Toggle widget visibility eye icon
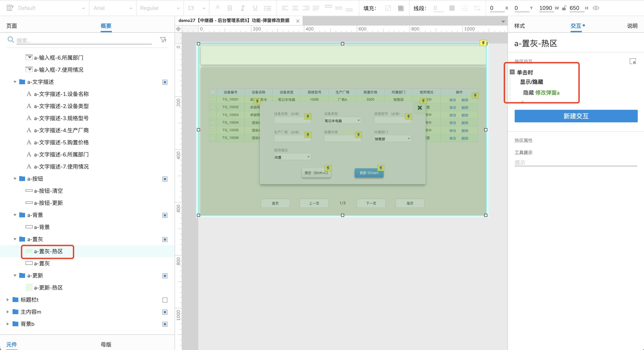The height and width of the screenshot is (350, 644). pos(596,8)
